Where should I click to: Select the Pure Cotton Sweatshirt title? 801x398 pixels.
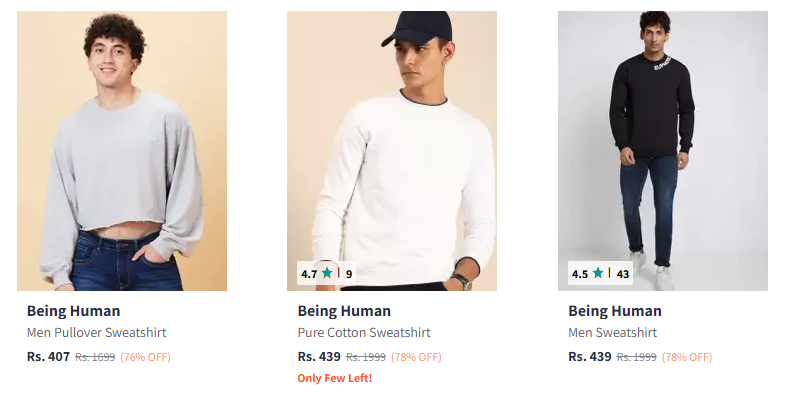pyautogui.click(x=364, y=333)
